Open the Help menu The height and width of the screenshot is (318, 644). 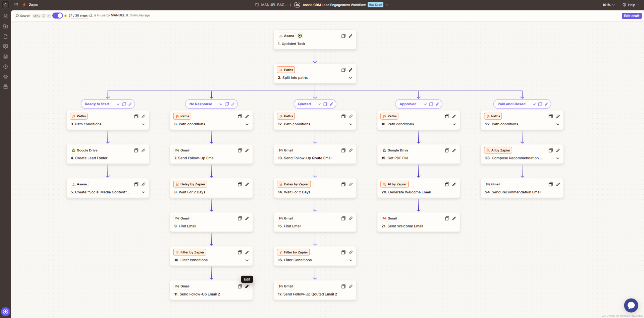[631, 5]
